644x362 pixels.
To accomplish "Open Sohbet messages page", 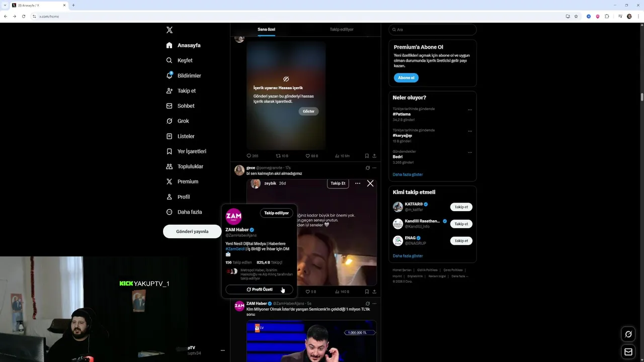I will pyautogui.click(x=180, y=106).
